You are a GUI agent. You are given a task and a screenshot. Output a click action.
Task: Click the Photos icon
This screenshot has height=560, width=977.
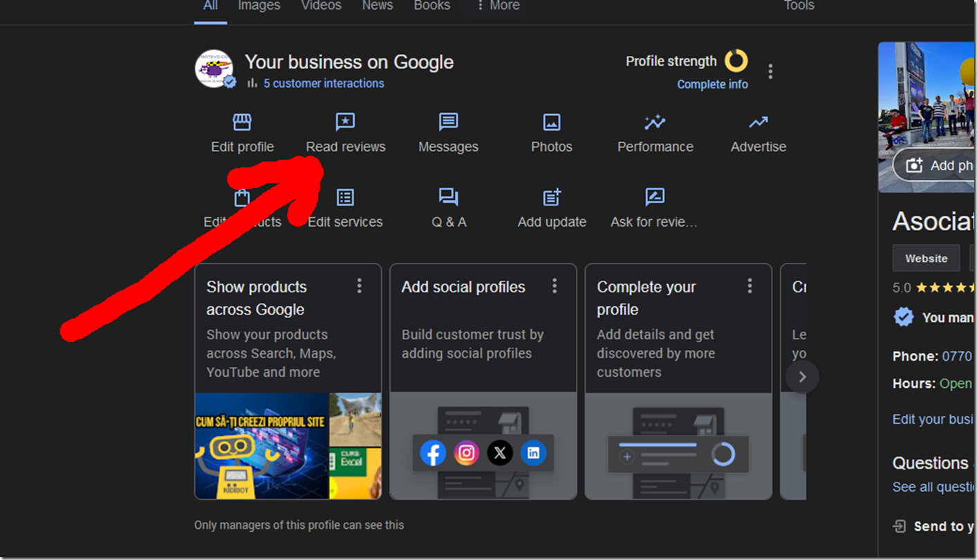point(551,131)
